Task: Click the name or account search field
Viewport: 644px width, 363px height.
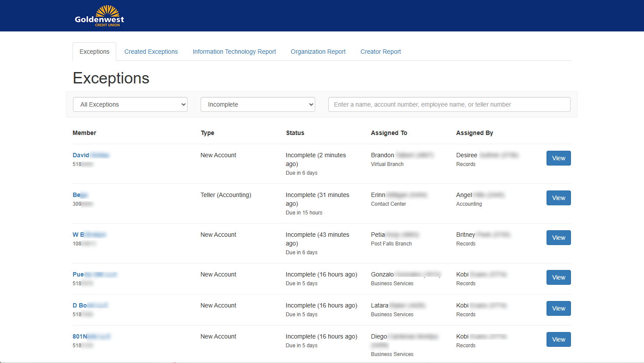Action: point(449,104)
